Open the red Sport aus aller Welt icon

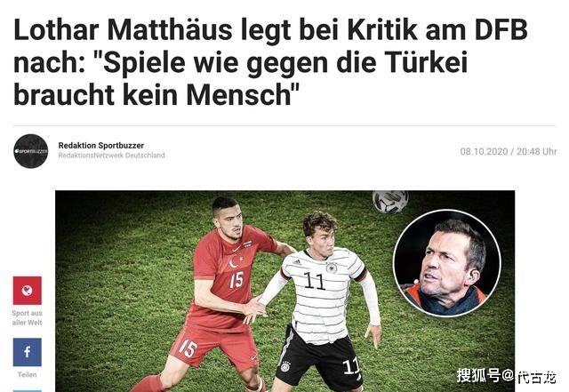click(28, 291)
